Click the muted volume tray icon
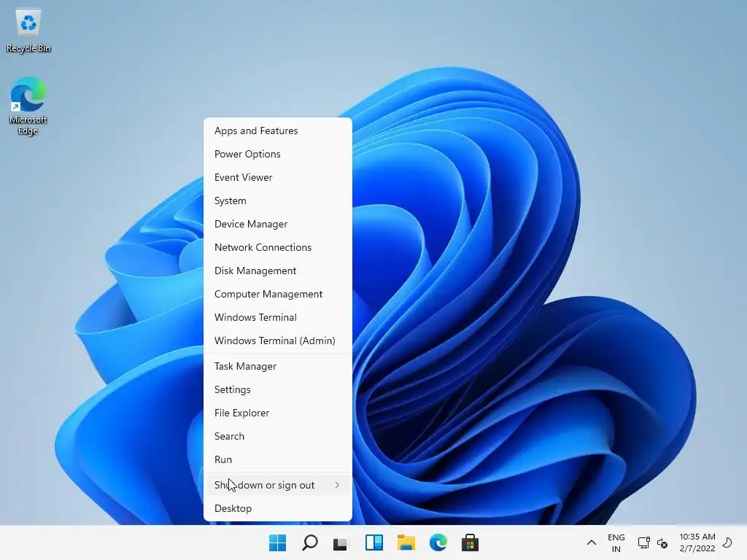 pos(662,542)
